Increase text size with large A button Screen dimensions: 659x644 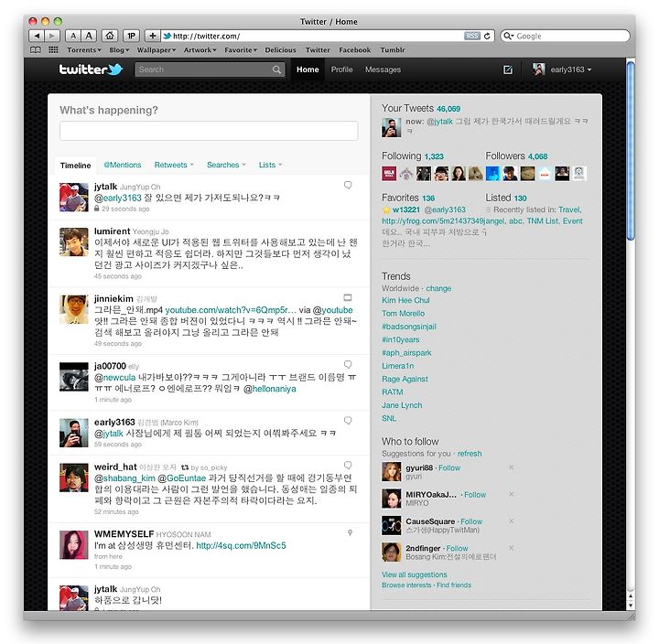[89, 36]
